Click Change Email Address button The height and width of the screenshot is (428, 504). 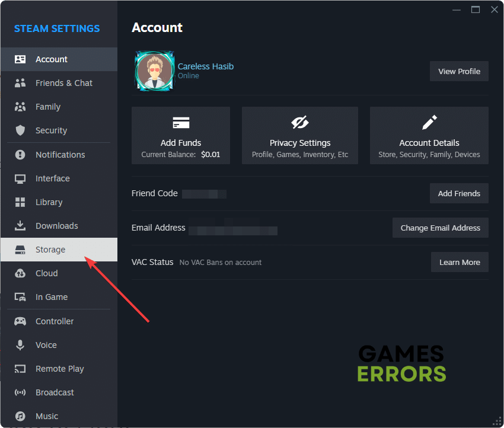pos(441,228)
